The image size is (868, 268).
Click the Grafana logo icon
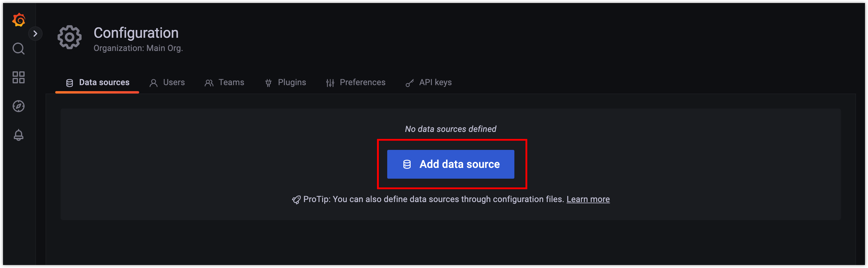point(19,20)
